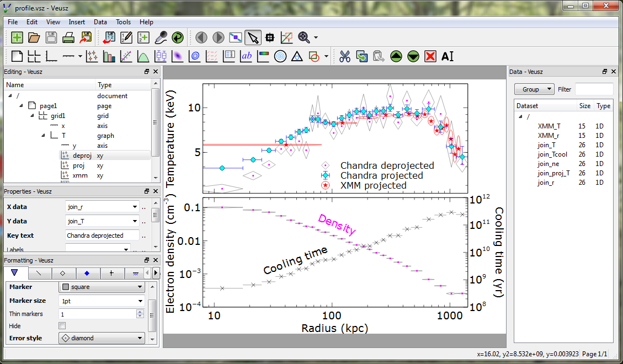
Task: Click the Print icon in toolbar
Action: click(x=68, y=38)
